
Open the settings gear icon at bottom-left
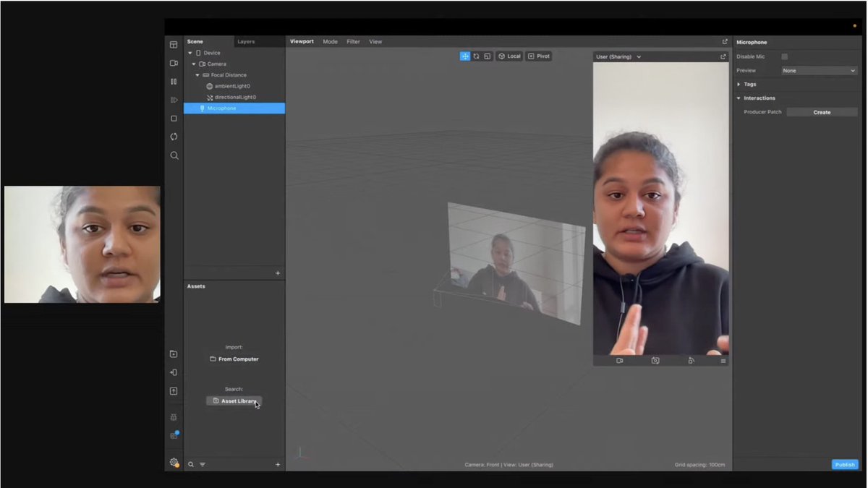point(174,463)
